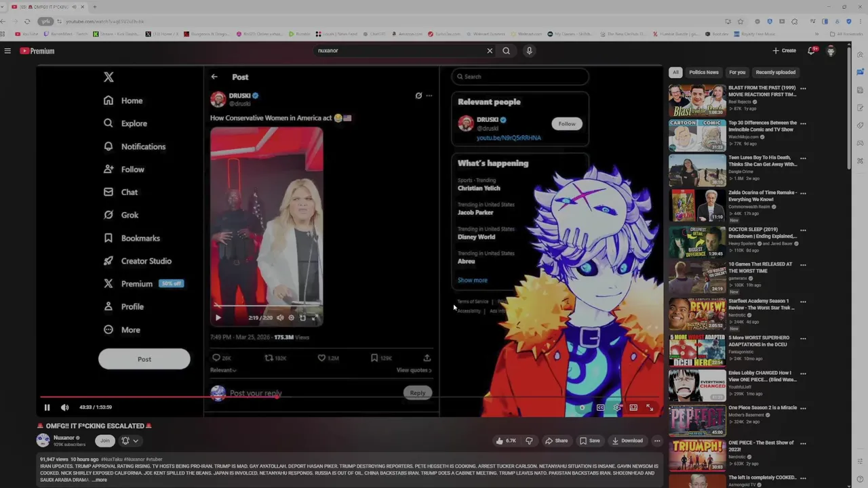Switch to theater mode
Image resolution: width=868 pixels, height=488 pixels.
tap(633, 407)
